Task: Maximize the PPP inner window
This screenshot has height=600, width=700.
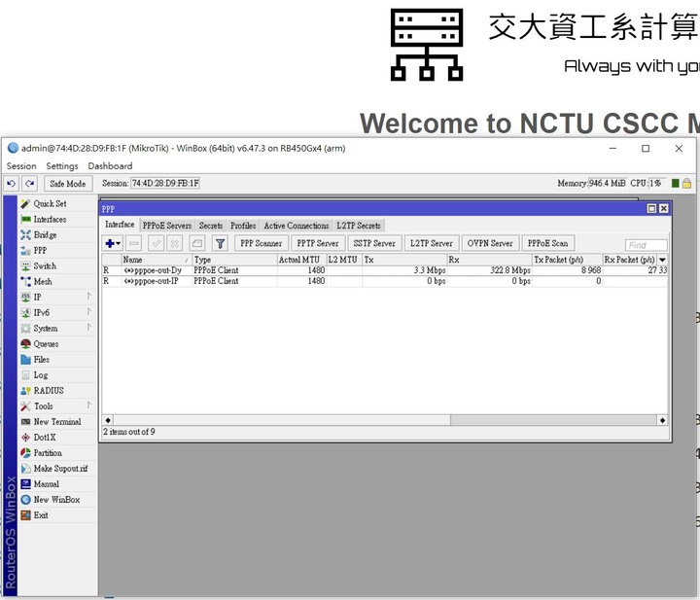Action: (x=651, y=208)
